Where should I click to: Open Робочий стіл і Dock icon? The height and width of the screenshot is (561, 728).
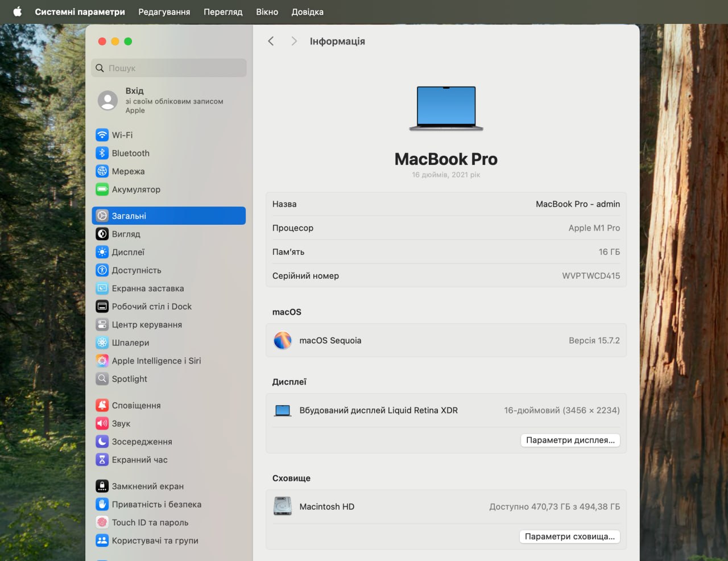(102, 307)
